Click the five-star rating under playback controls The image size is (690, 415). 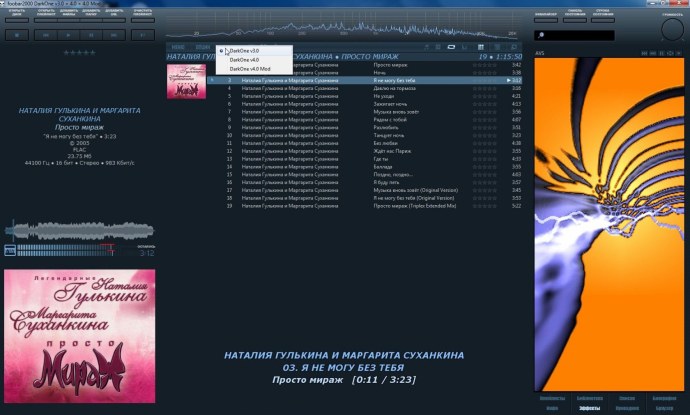click(x=79, y=50)
